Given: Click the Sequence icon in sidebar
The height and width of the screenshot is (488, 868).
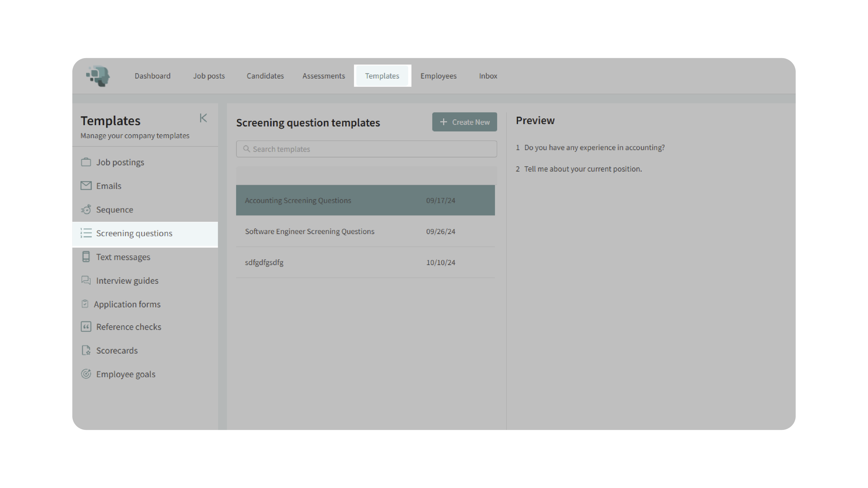Looking at the screenshot, I should (86, 210).
